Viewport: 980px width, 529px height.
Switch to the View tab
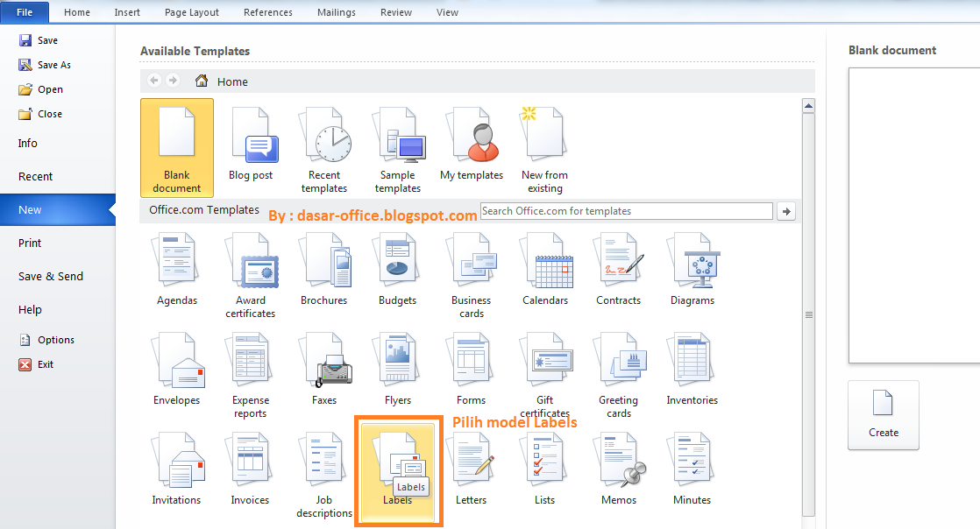[448, 12]
